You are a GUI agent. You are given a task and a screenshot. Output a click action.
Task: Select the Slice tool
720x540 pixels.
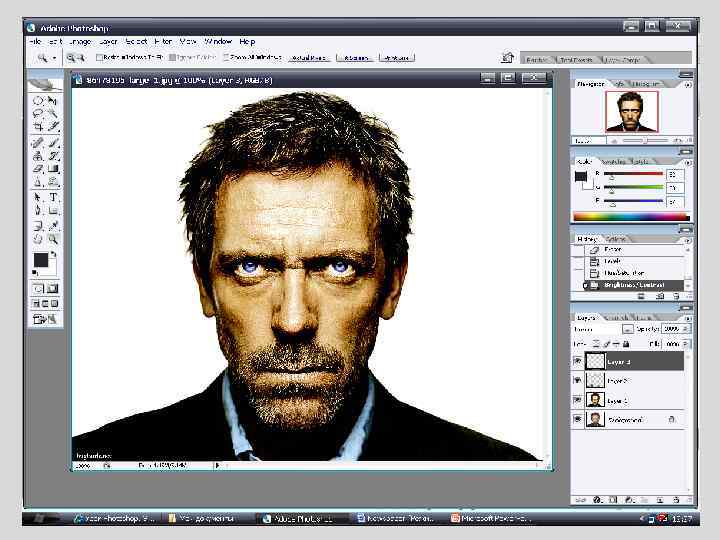pos(53,126)
